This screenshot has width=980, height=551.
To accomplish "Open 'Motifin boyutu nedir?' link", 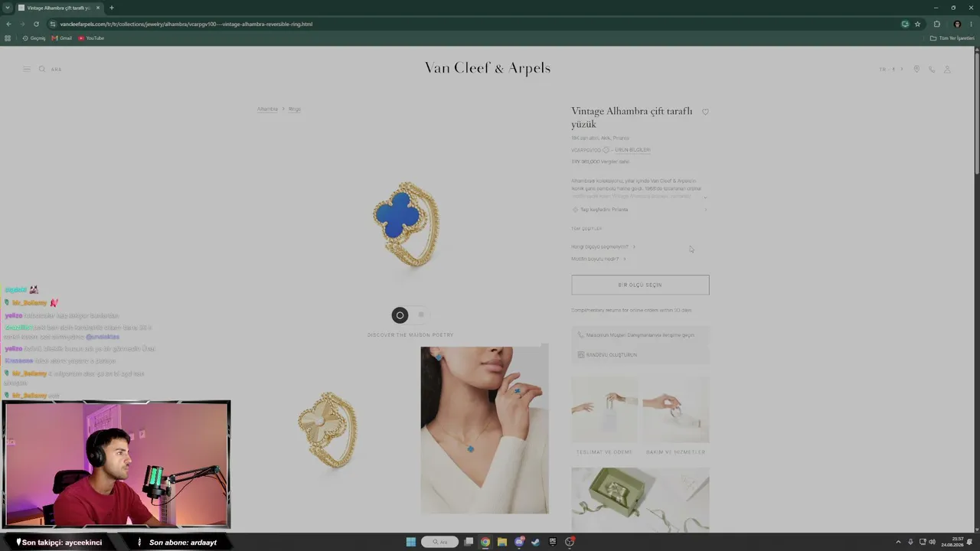I will click(598, 259).
